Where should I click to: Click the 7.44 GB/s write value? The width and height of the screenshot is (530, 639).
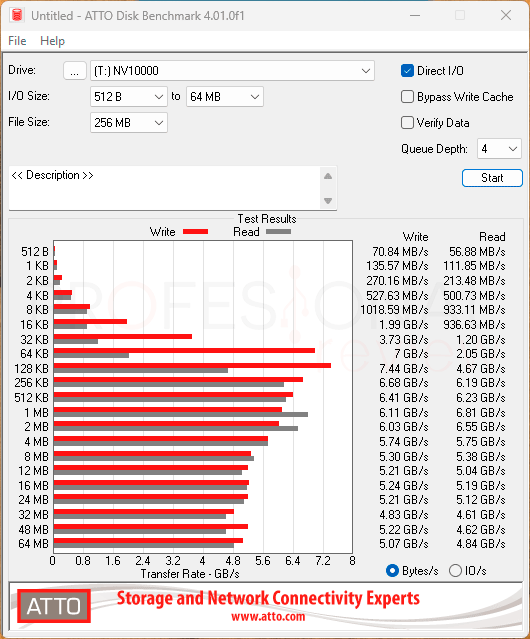pos(404,369)
